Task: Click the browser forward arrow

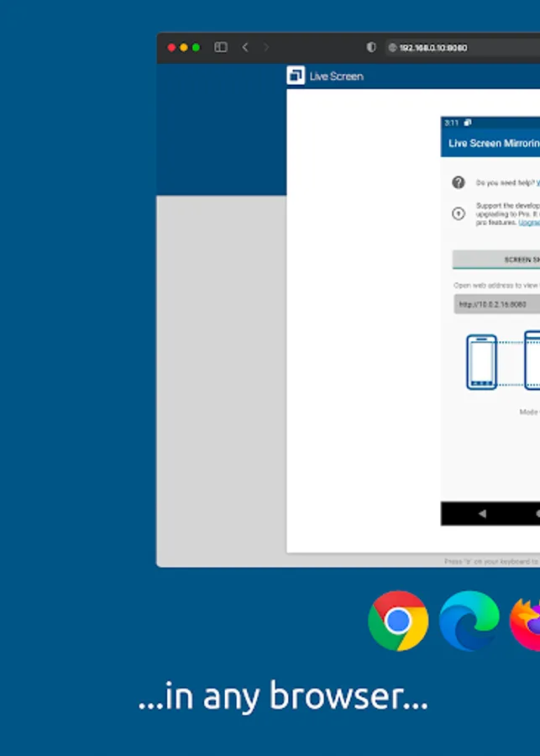Action: point(266,47)
